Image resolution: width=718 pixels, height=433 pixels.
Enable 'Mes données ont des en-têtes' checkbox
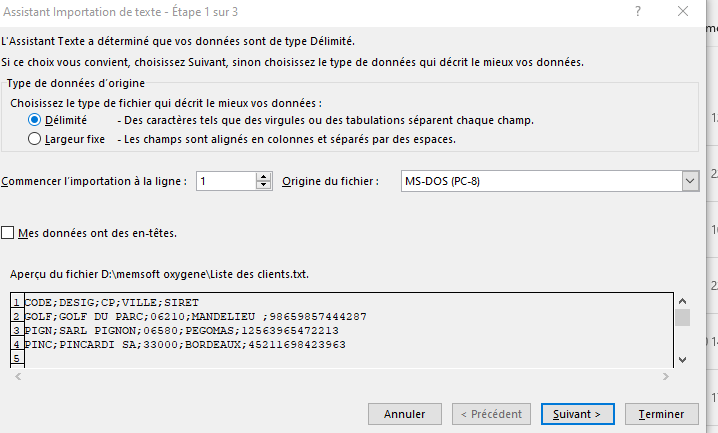click(9, 233)
